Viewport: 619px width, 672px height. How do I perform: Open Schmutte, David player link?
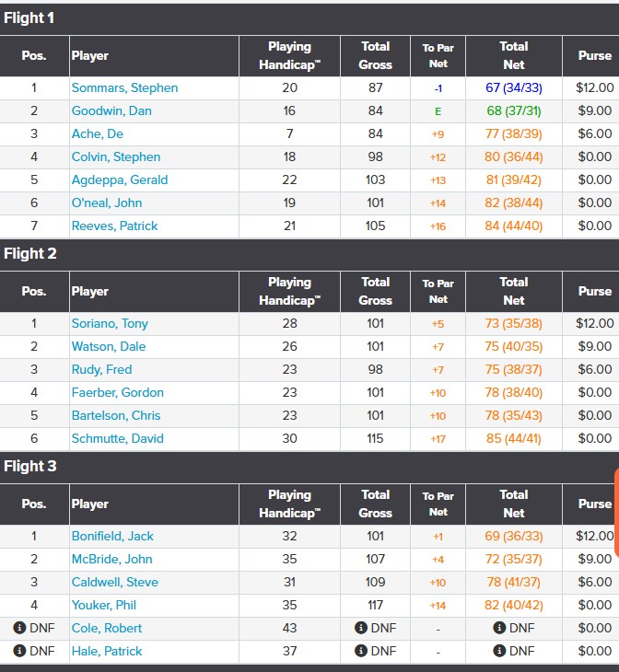(117, 438)
